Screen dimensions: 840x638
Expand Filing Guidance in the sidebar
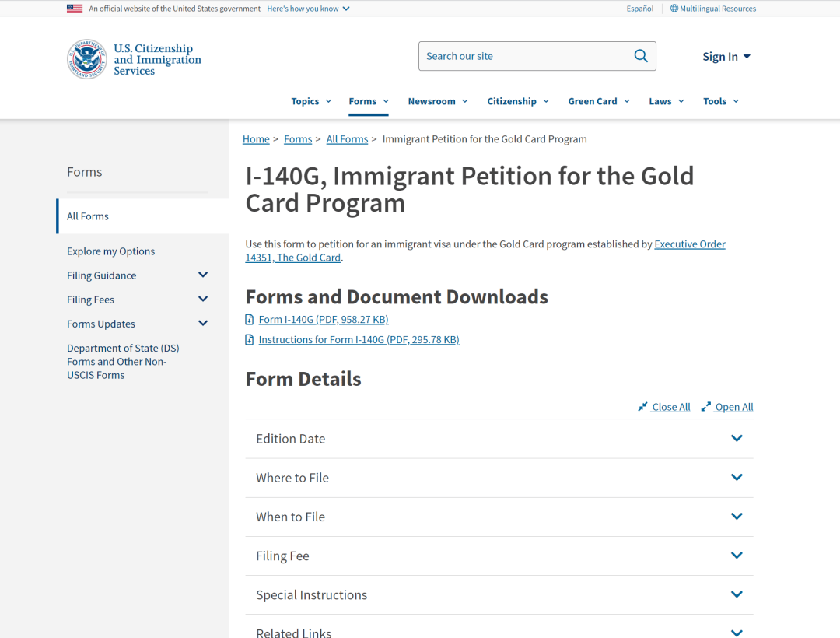(x=203, y=275)
